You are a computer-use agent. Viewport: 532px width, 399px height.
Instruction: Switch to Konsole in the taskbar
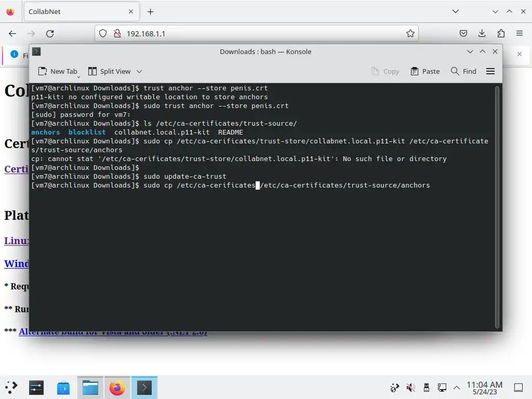pyautogui.click(x=144, y=388)
